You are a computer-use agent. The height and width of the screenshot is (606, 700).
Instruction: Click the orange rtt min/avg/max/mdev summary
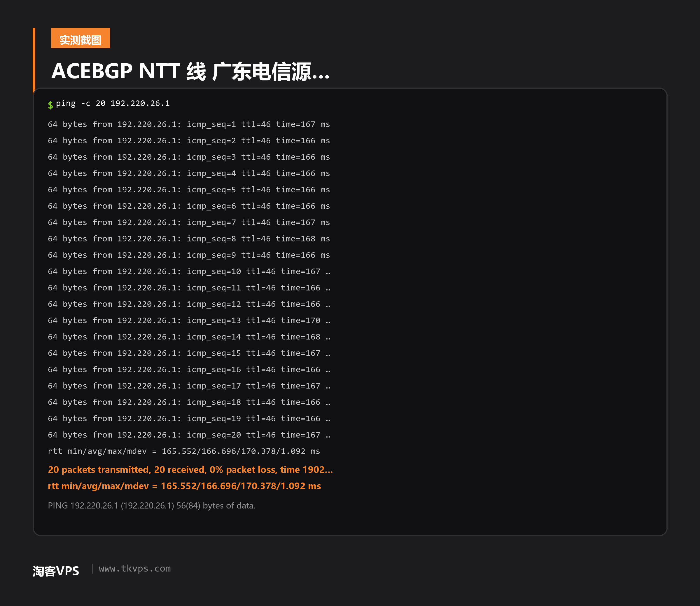click(x=184, y=486)
